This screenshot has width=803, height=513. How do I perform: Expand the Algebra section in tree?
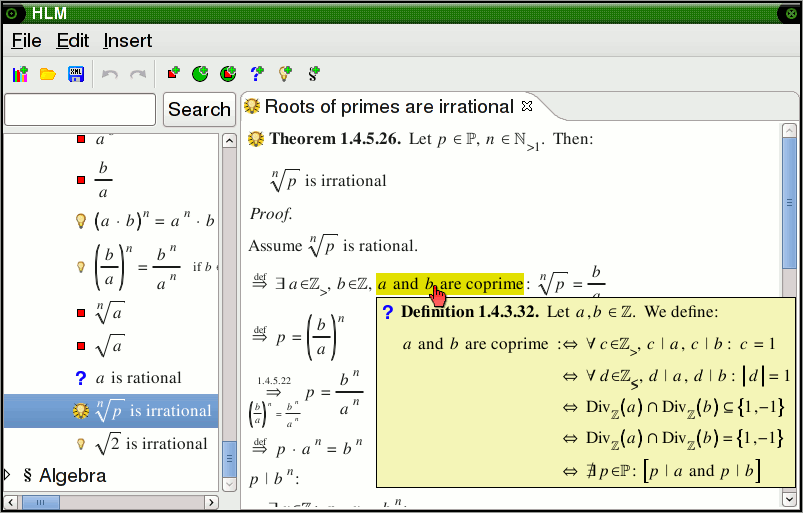point(9,475)
